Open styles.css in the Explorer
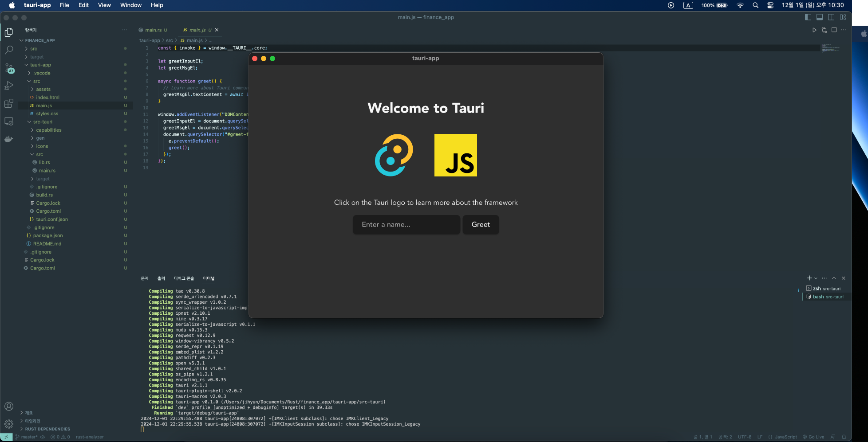 pyautogui.click(x=47, y=114)
